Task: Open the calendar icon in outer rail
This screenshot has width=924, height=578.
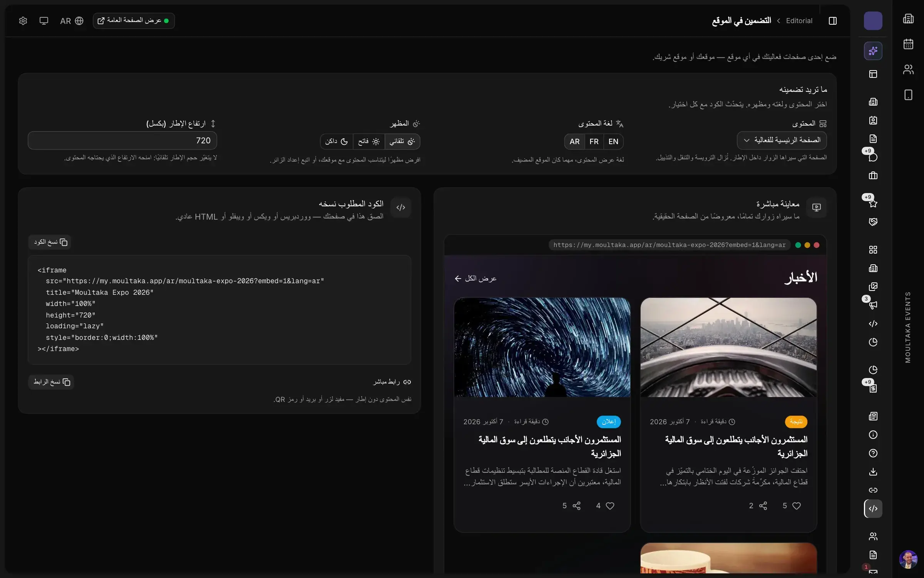Action: click(908, 44)
